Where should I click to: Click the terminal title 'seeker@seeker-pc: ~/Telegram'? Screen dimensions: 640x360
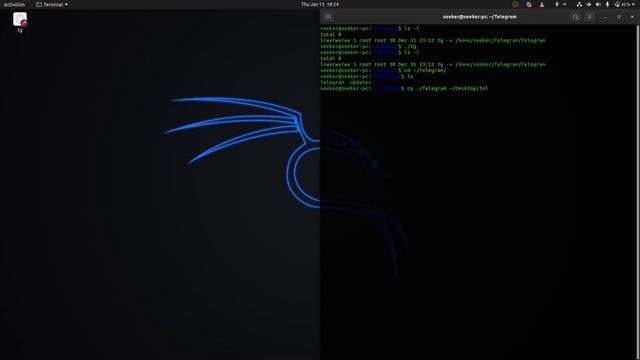480,17
